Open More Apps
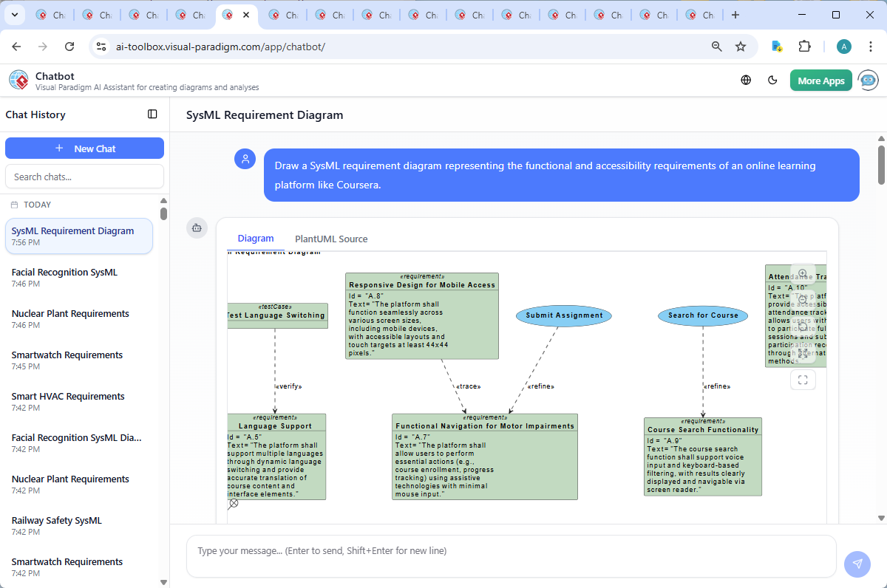 coord(820,80)
